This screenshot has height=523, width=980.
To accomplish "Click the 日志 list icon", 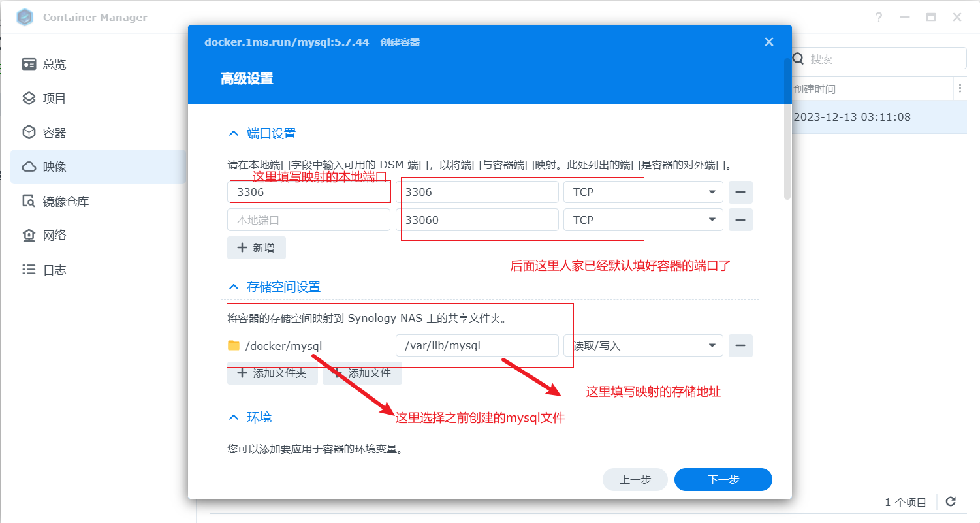I will 29,270.
